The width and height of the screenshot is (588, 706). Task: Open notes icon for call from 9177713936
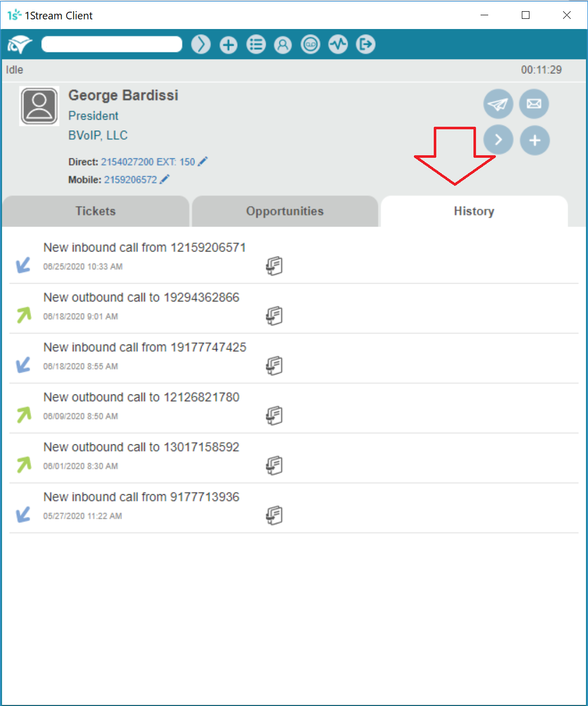[x=274, y=515]
